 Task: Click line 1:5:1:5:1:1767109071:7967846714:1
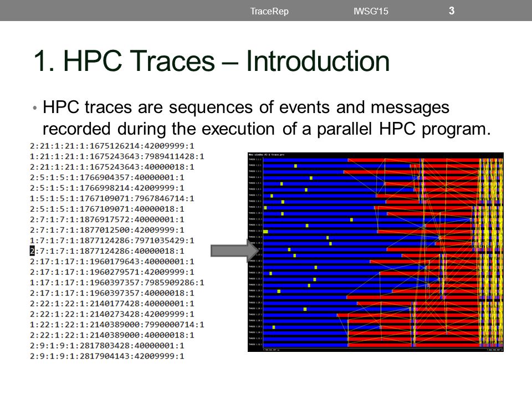click(x=112, y=198)
